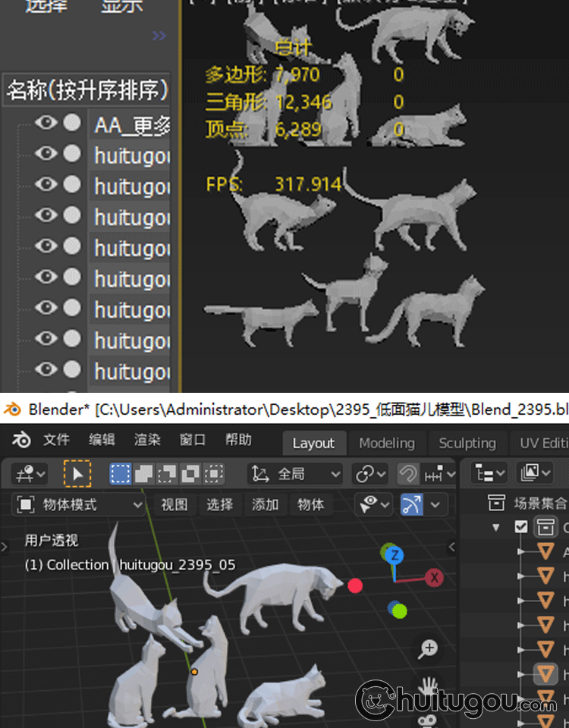Image resolution: width=569 pixels, height=728 pixels.
Task: Open the 窗口 menu
Action: (x=193, y=439)
